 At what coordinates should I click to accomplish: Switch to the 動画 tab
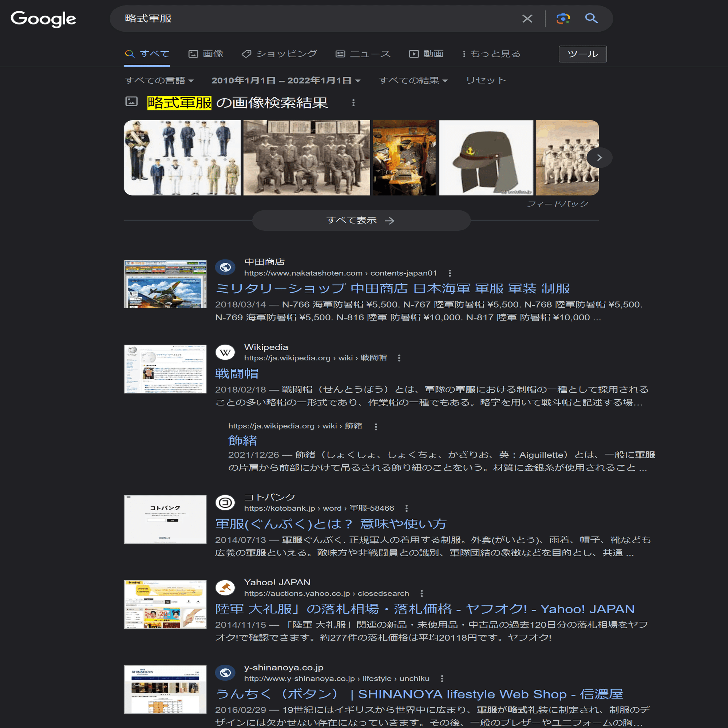coord(426,54)
